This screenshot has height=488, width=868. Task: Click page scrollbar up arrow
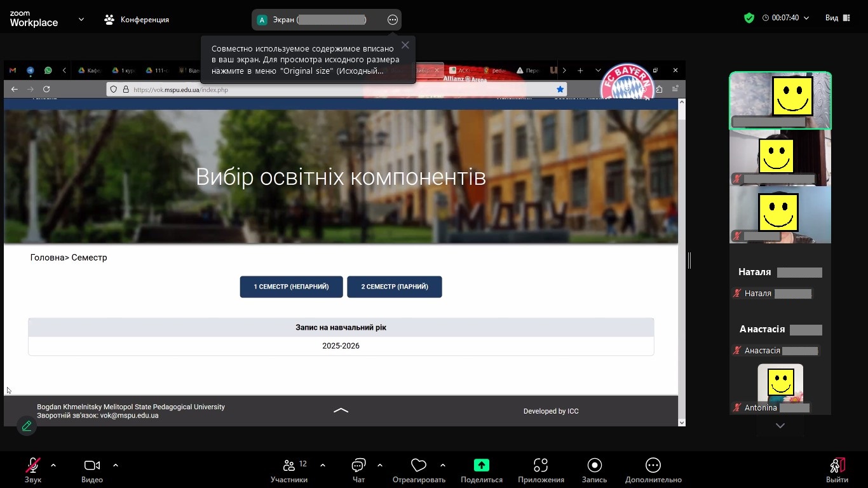pyautogui.click(x=682, y=102)
